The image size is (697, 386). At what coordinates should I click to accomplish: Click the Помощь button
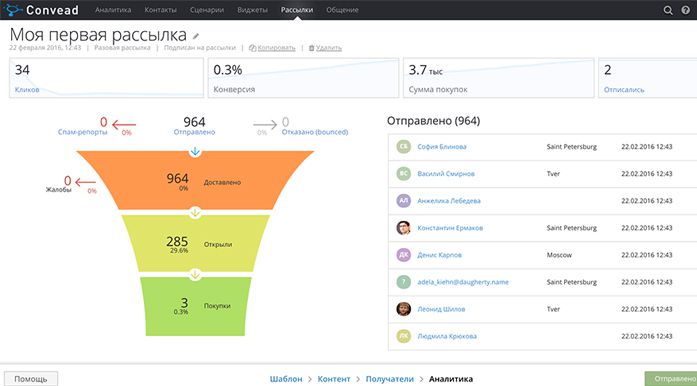tap(31, 379)
